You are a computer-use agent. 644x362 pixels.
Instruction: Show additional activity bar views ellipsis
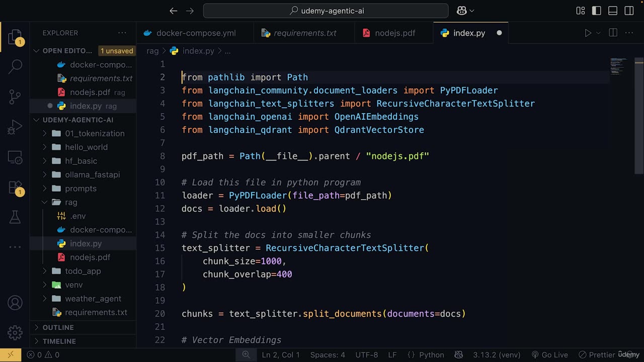coord(15,247)
